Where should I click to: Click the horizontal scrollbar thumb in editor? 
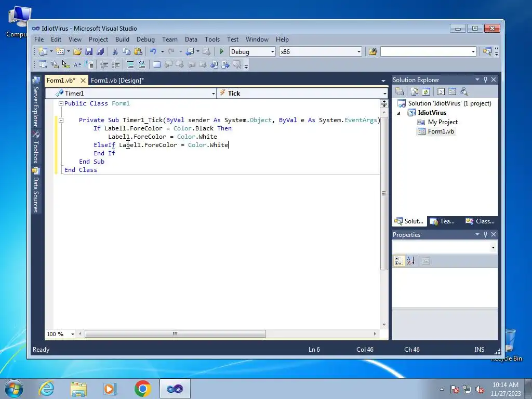pyautogui.click(x=175, y=334)
